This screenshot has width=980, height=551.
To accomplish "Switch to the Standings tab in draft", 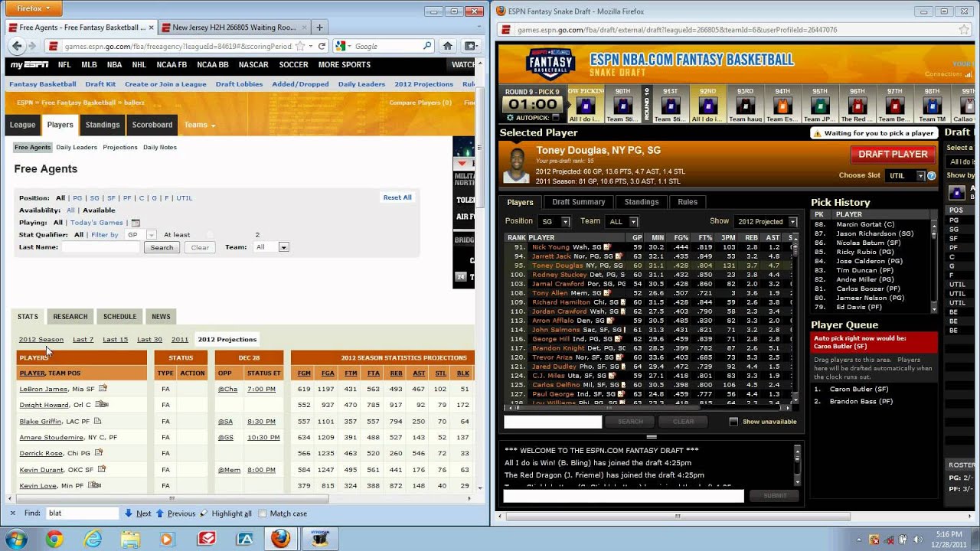I will pyautogui.click(x=642, y=202).
